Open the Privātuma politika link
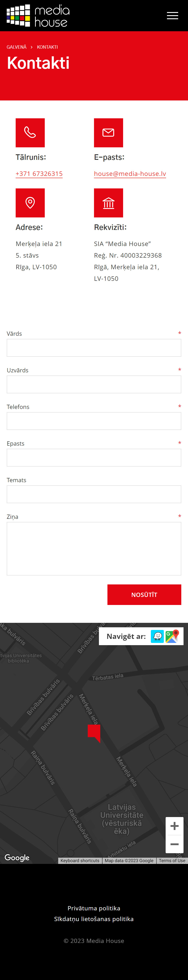This screenshot has width=188, height=980. pos(94,908)
